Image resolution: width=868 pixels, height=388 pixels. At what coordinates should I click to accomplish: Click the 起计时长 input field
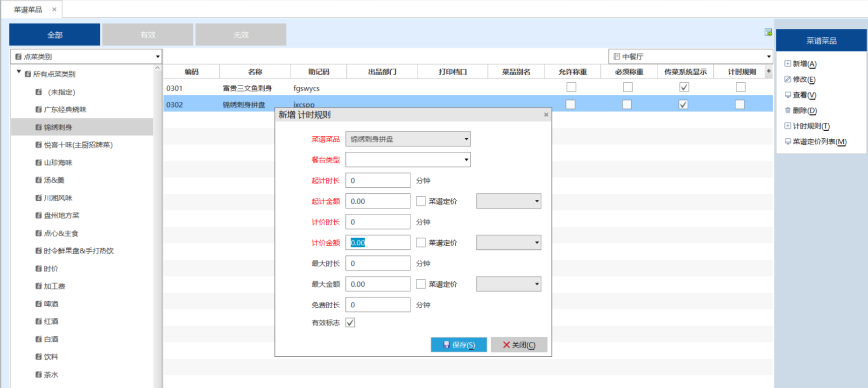(x=378, y=181)
